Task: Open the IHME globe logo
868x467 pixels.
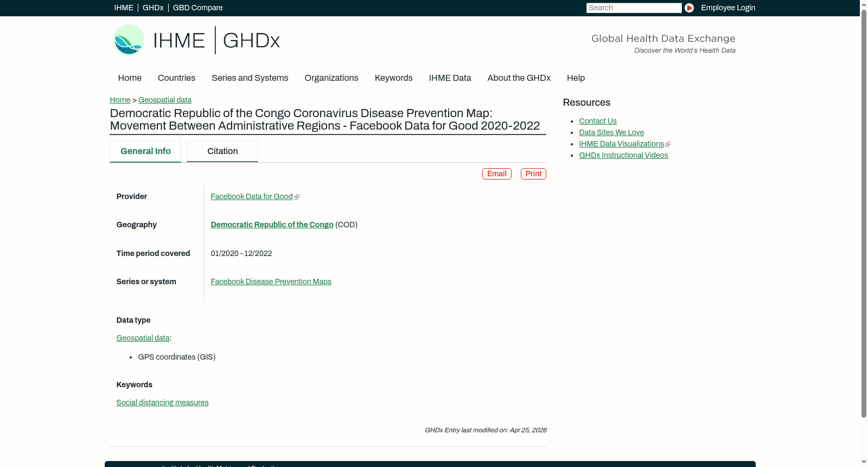Action: (129, 40)
